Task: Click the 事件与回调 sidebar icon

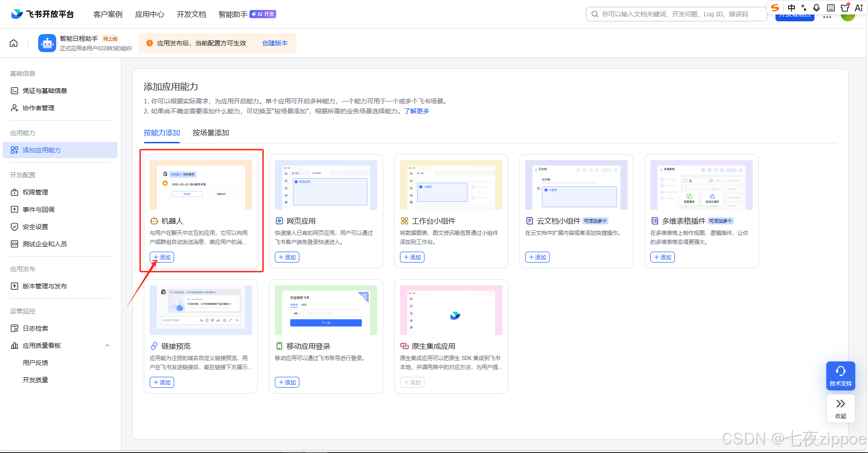Action: pos(15,209)
